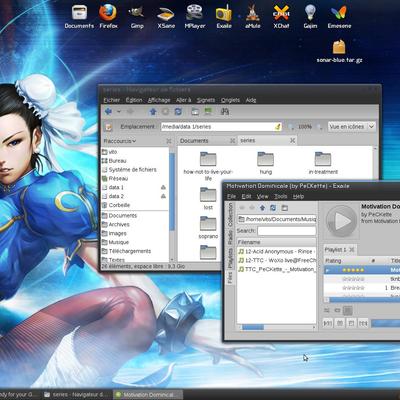
Task: Go up a directory in Exaile Files panel
Action: point(262,208)
